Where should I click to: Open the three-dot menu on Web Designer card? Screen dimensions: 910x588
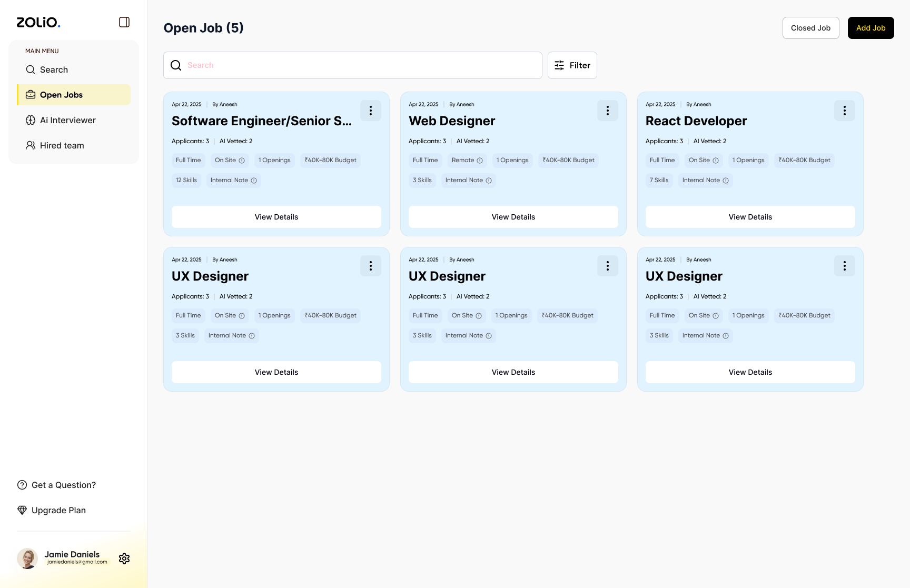pos(608,111)
